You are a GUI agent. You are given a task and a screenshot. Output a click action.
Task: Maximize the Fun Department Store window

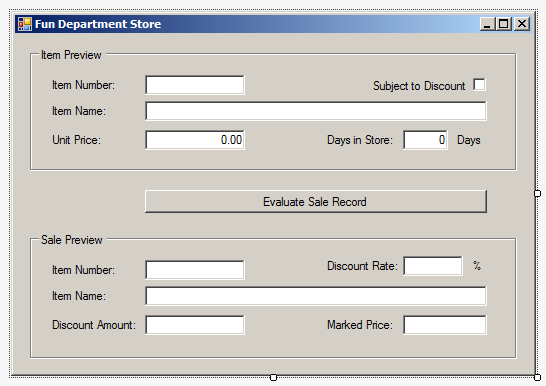[504, 24]
